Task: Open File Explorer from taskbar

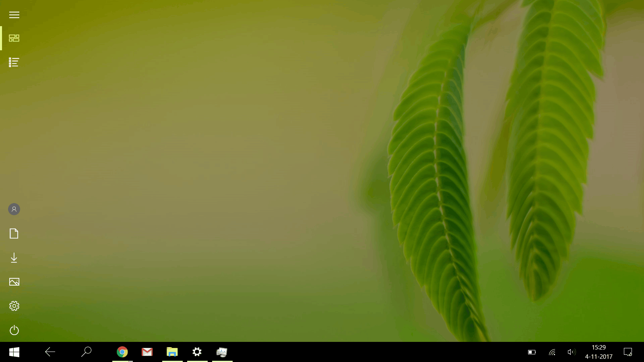Action: 172,352
